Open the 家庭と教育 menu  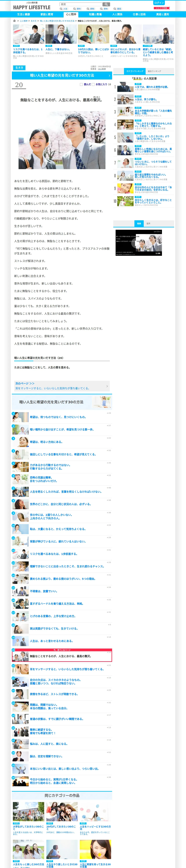click(47, 14)
